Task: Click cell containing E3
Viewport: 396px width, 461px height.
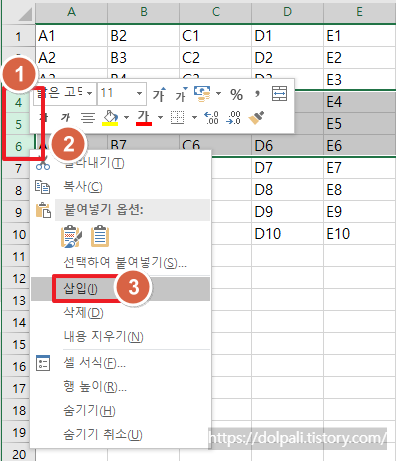Action: (x=359, y=79)
